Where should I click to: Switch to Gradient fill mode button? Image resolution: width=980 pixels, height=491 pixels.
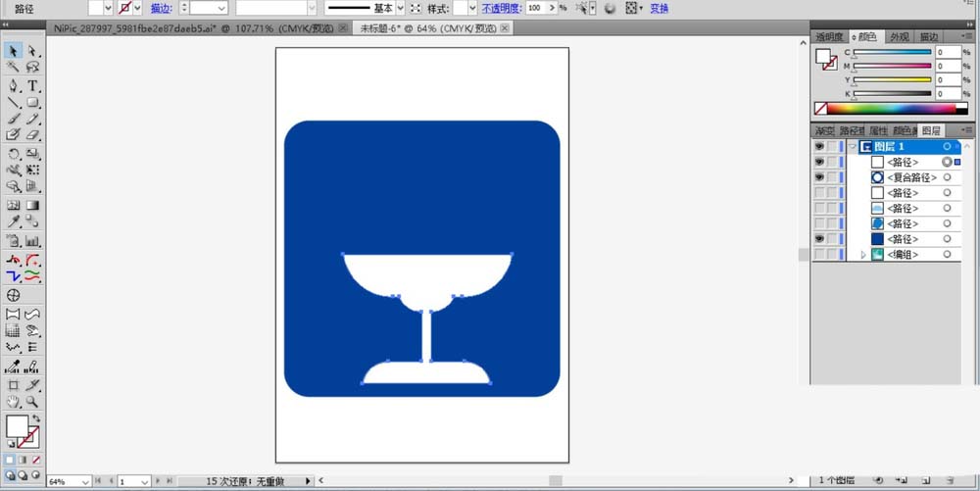[24, 460]
